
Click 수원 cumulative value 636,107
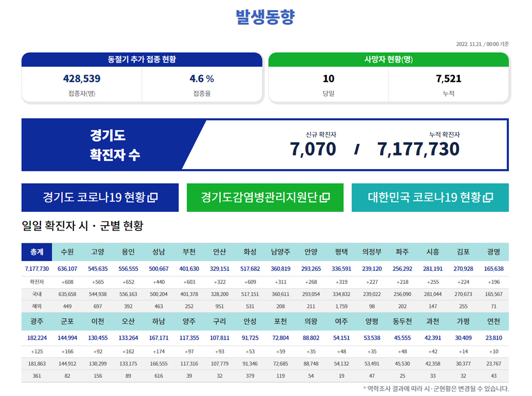[67, 269]
